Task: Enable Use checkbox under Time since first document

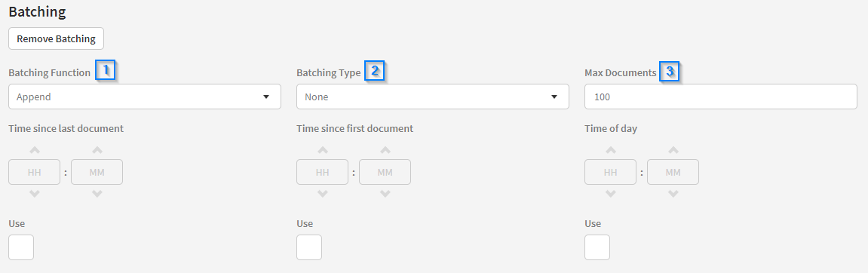Action: pos(309,247)
